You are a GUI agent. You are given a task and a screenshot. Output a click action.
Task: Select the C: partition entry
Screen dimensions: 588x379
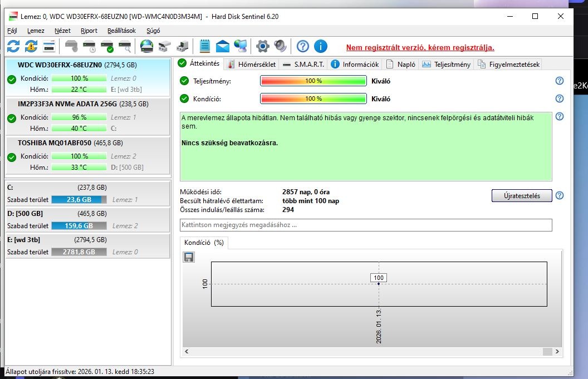click(88, 194)
